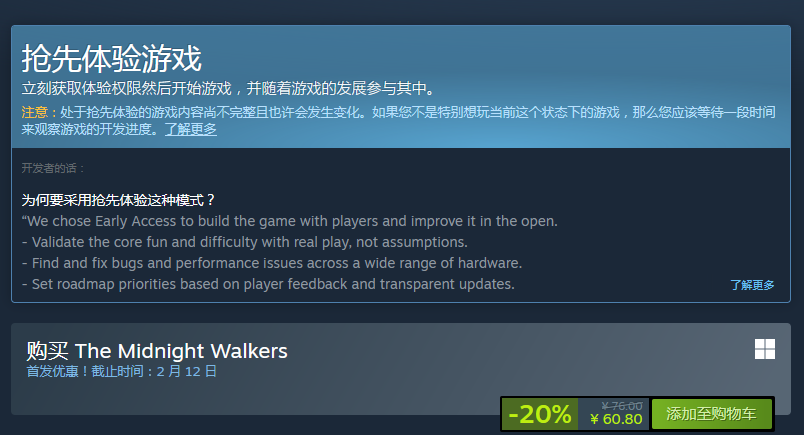The width and height of the screenshot is (804, 435).
Task: Click the 'Find and fix bugs' bullet line
Action: pos(272,263)
